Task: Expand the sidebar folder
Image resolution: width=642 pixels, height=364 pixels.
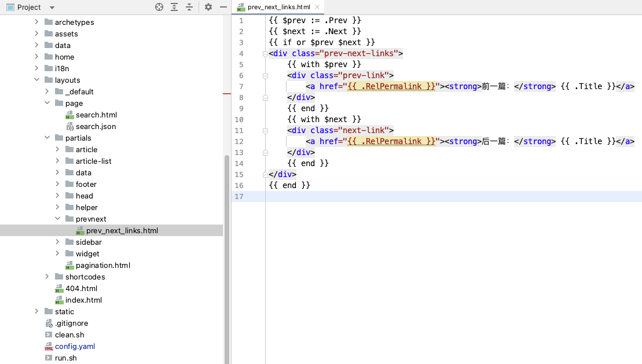Action: [x=57, y=242]
